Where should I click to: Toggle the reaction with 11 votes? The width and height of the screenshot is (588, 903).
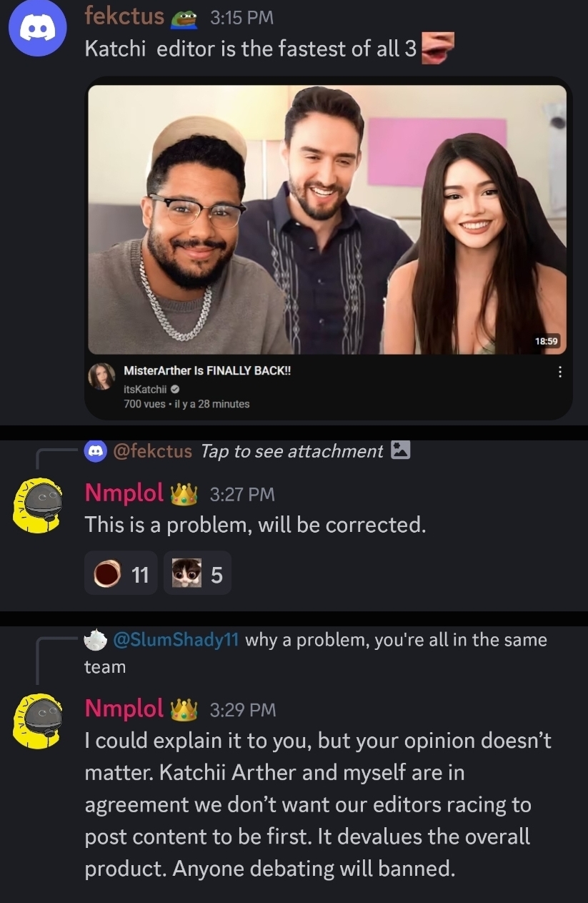(x=121, y=573)
